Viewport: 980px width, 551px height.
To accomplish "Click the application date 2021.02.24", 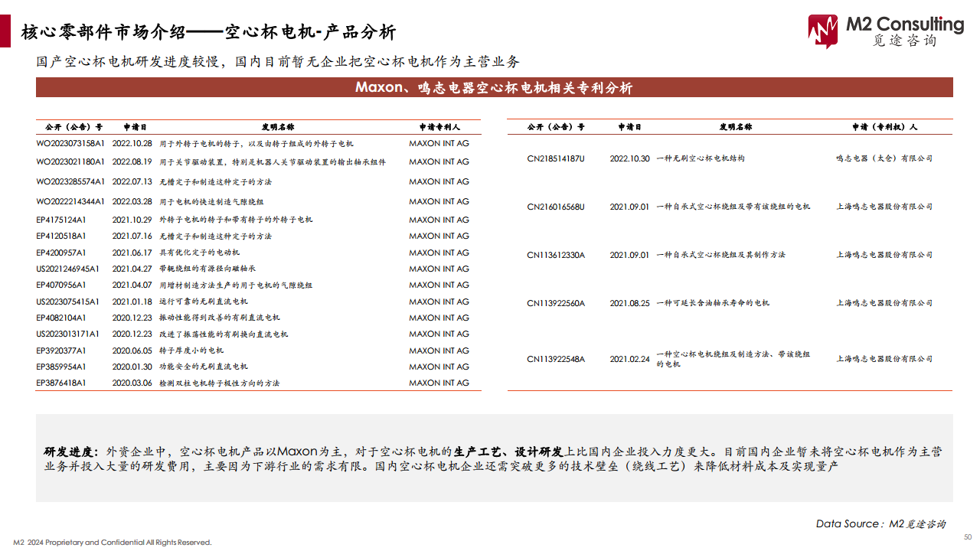I will [630, 359].
